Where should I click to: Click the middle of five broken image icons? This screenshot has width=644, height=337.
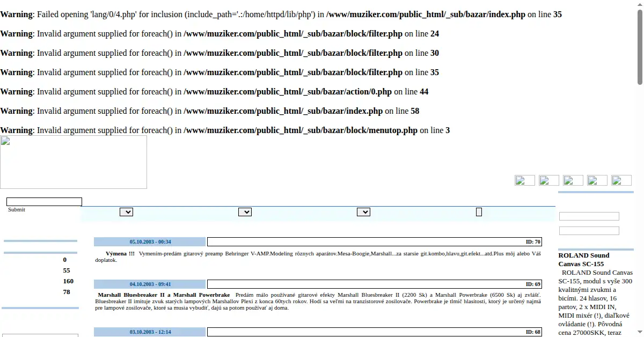573,180
